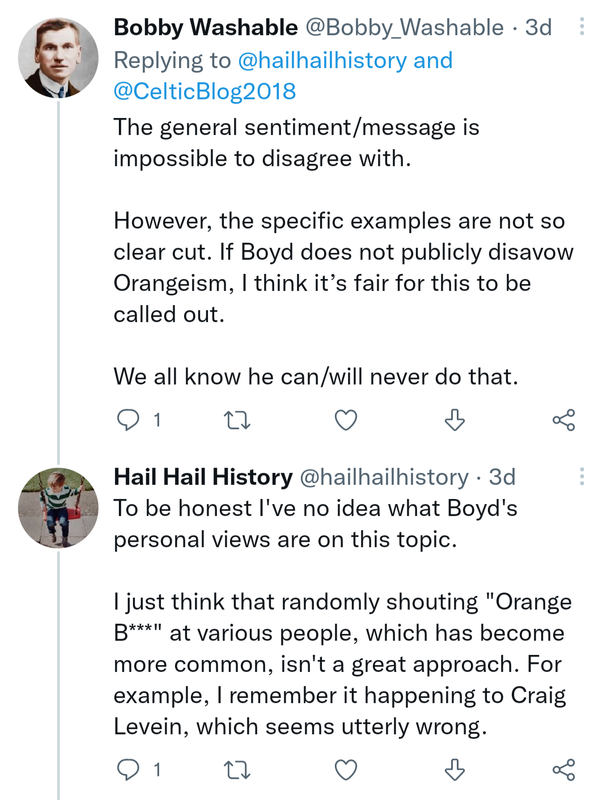The width and height of the screenshot is (612, 800).
Task: Click the 3d timestamp on Hail Hail History's tweet
Action: tap(502, 477)
